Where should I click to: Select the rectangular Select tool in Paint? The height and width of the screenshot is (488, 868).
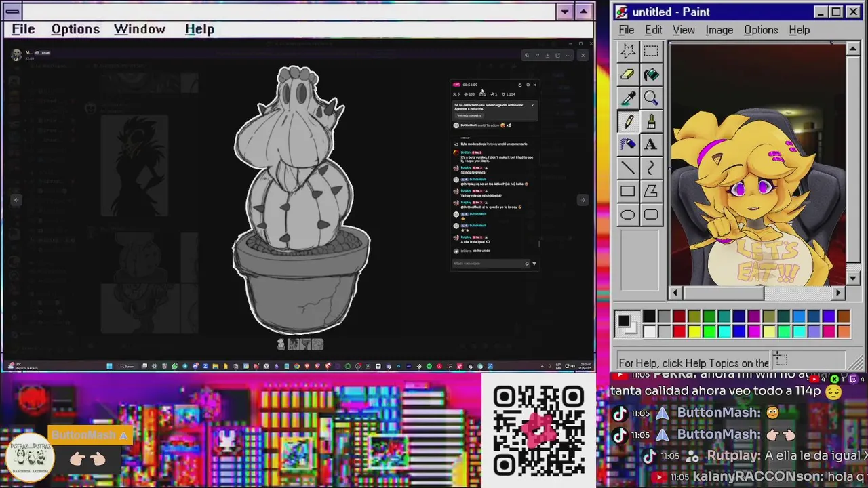(651, 52)
